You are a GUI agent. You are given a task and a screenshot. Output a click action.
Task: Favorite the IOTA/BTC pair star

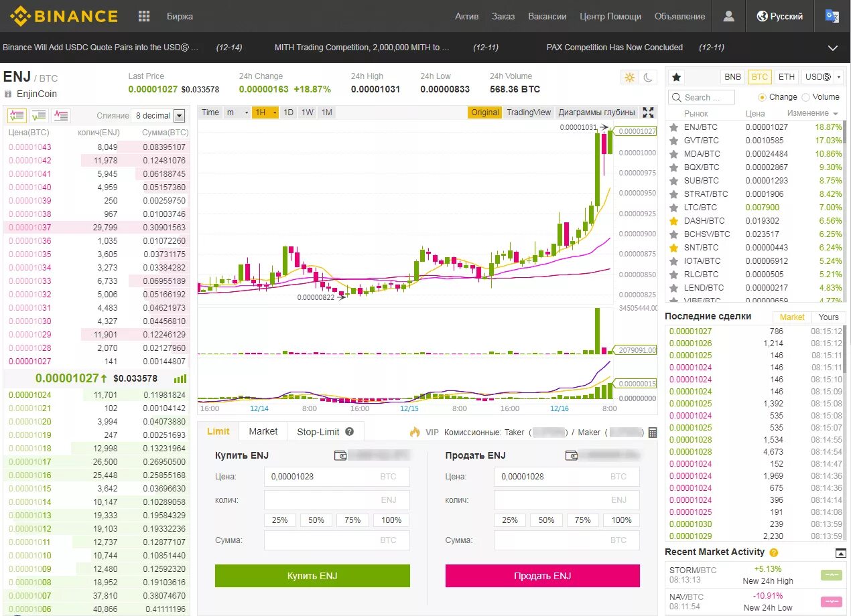674,260
